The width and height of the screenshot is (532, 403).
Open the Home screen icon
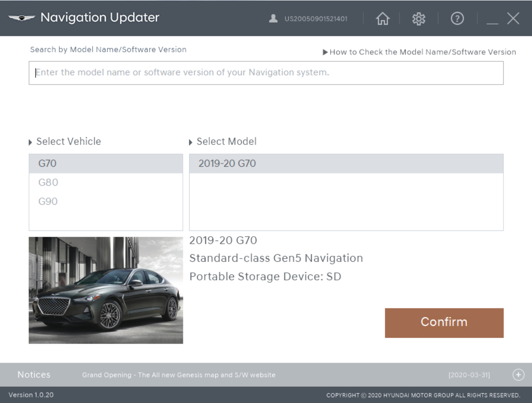(383, 19)
